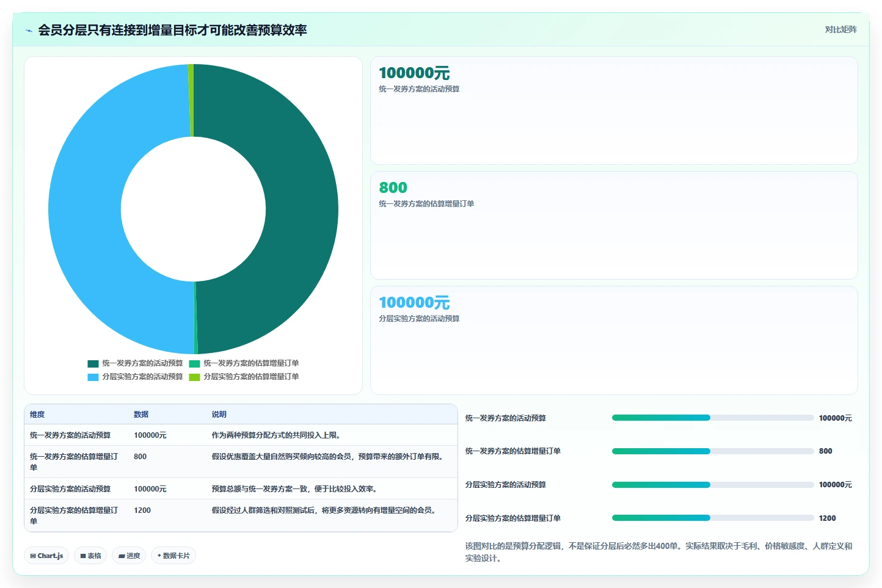Open the blue 100000元 分层实验 data card
This screenshot has width=882, height=588.
click(614, 340)
